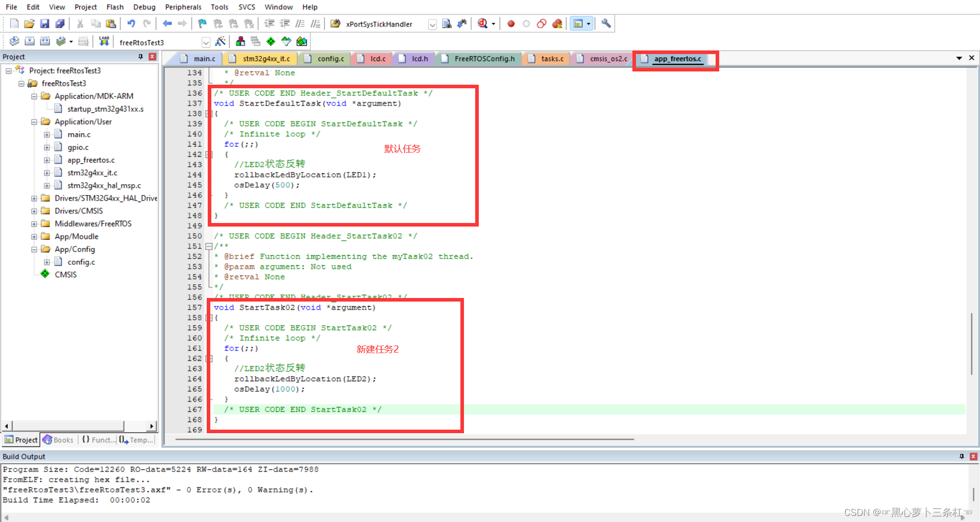This screenshot has width=980, height=522.
Task: Insert a breakpoint using the red circle icon
Action: pos(510,23)
